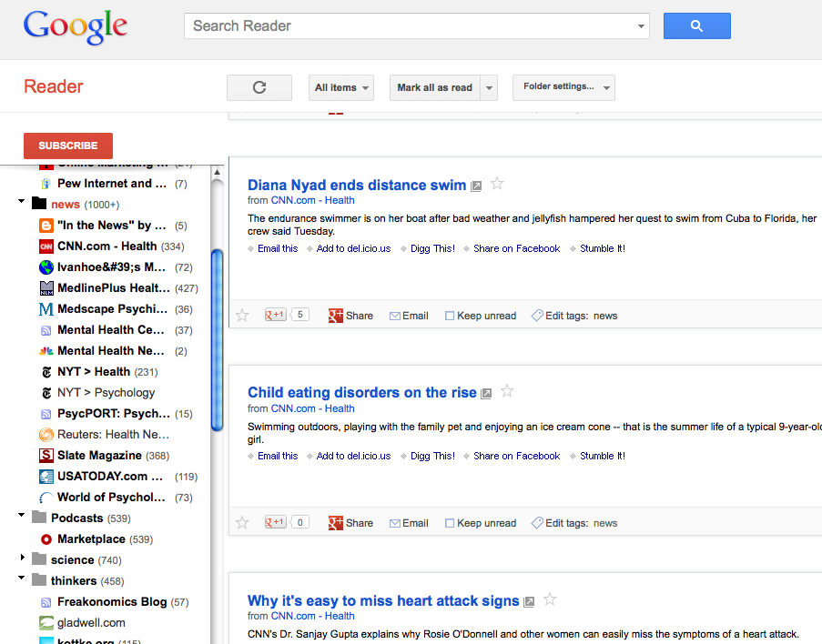Star the Child eating disorders title
The image size is (822, 644).
507,391
